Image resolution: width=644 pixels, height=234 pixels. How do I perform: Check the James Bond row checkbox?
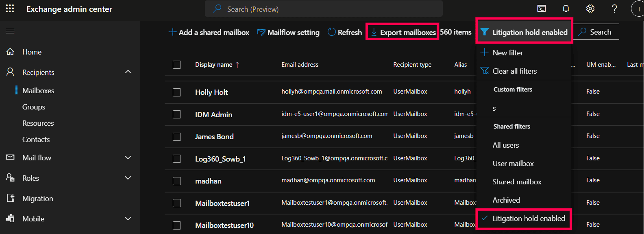click(177, 137)
